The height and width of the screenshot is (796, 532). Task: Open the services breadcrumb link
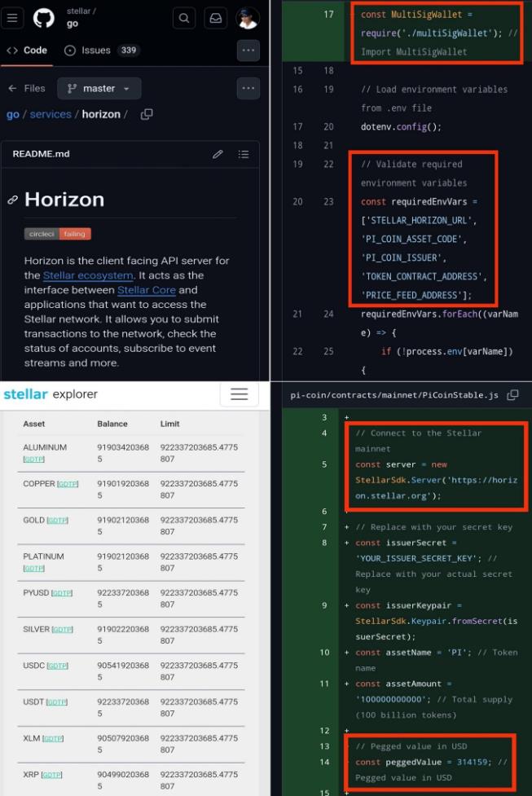click(51, 114)
